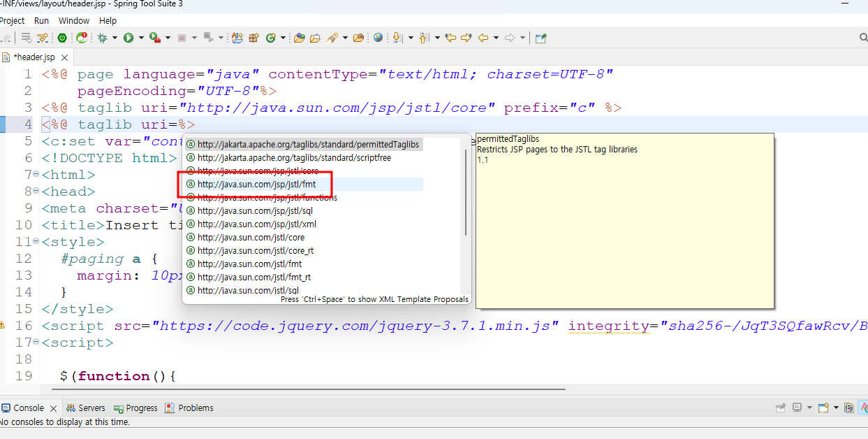Screen dimensions: 868x439
Task: Open the Project menu
Action: pos(12,21)
